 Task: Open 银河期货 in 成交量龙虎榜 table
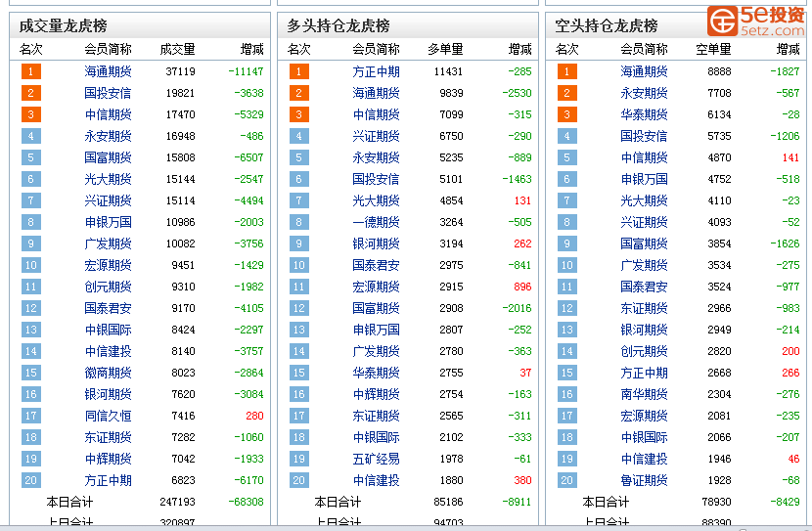(108, 394)
